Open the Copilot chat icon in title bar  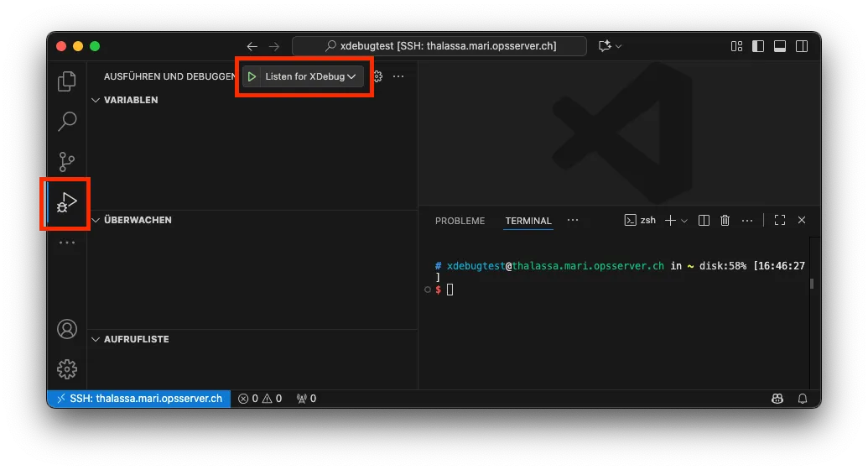605,46
